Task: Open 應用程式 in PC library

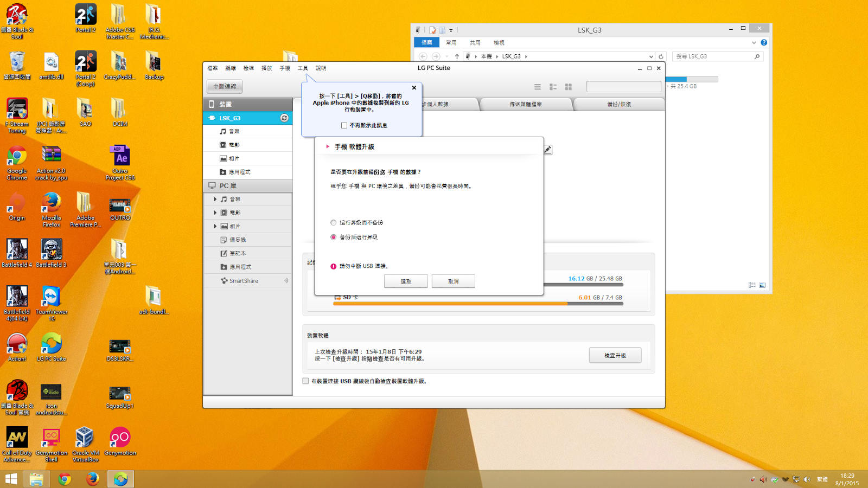Action: pos(248,267)
